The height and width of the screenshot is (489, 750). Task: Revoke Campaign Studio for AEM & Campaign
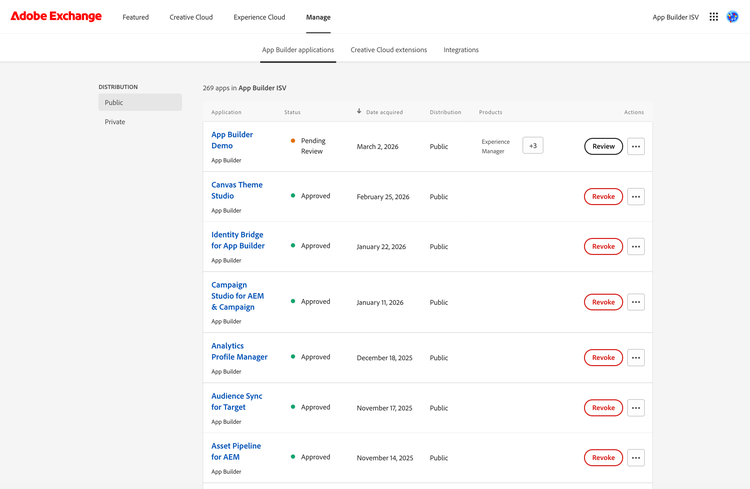[603, 302]
